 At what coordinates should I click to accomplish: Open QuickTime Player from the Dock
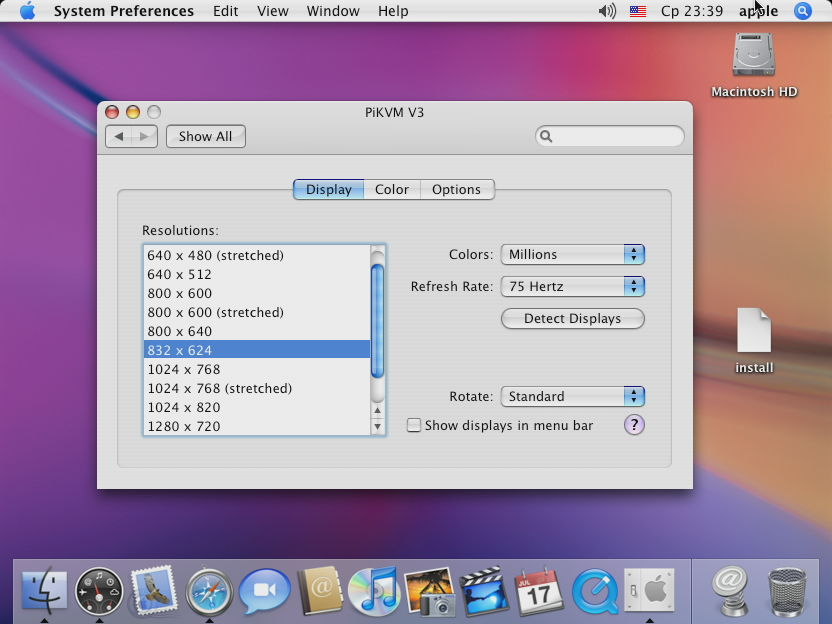tap(595, 592)
